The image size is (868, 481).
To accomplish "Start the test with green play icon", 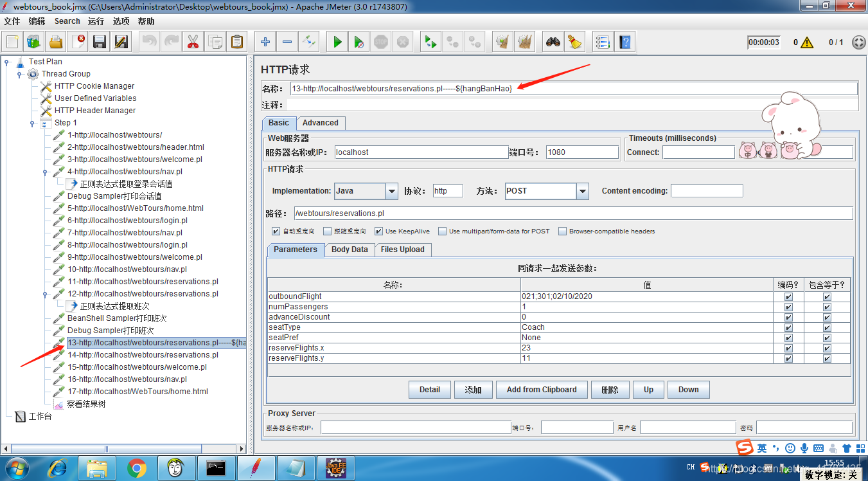I will pyautogui.click(x=337, y=42).
